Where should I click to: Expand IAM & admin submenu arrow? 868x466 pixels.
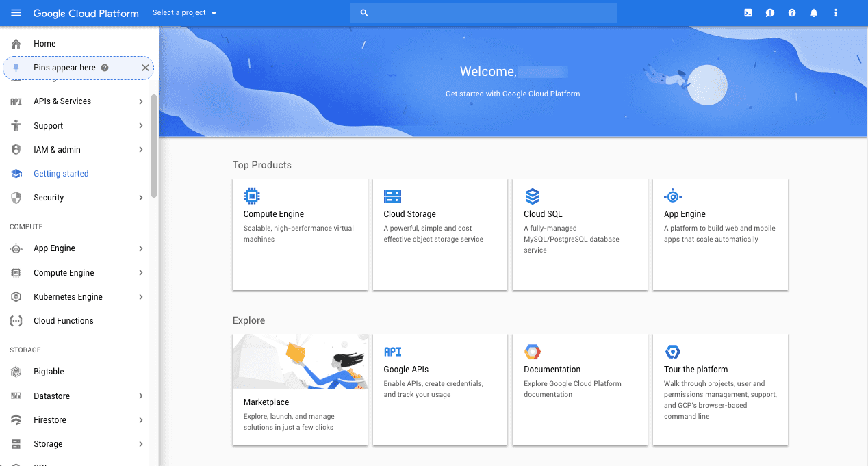pos(140,150)
